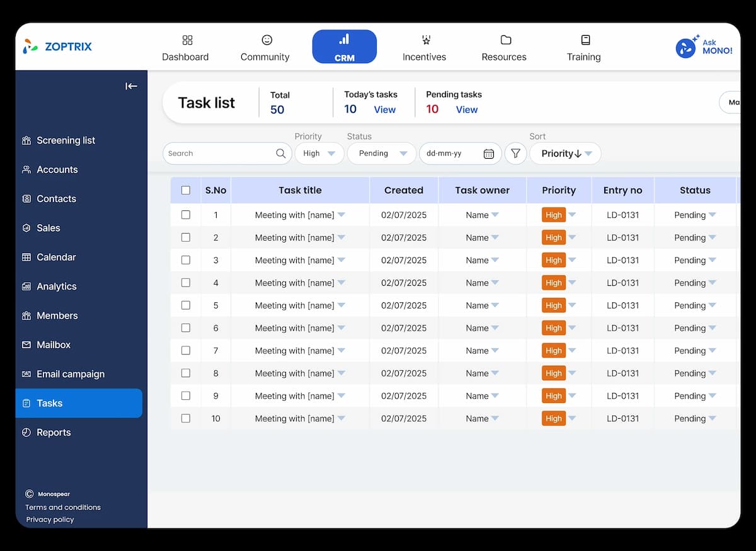Switch to the Dashboard tab
Viewport: 756px width, 551px height.
tap(185, 47)
